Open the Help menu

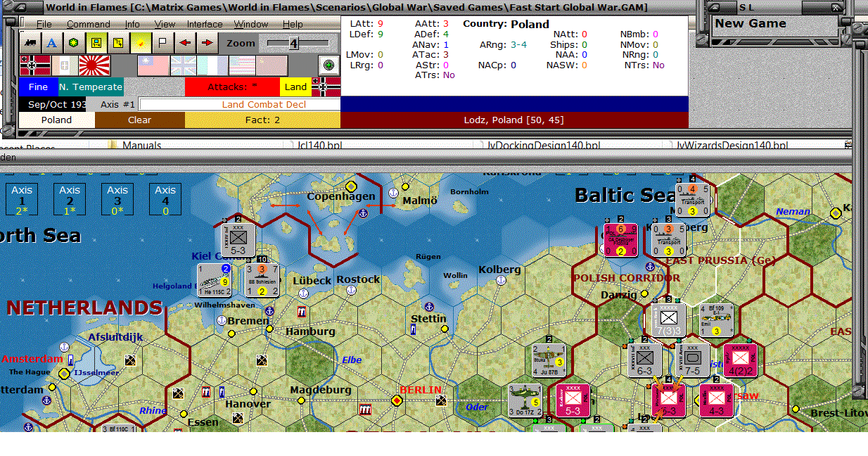293,24
